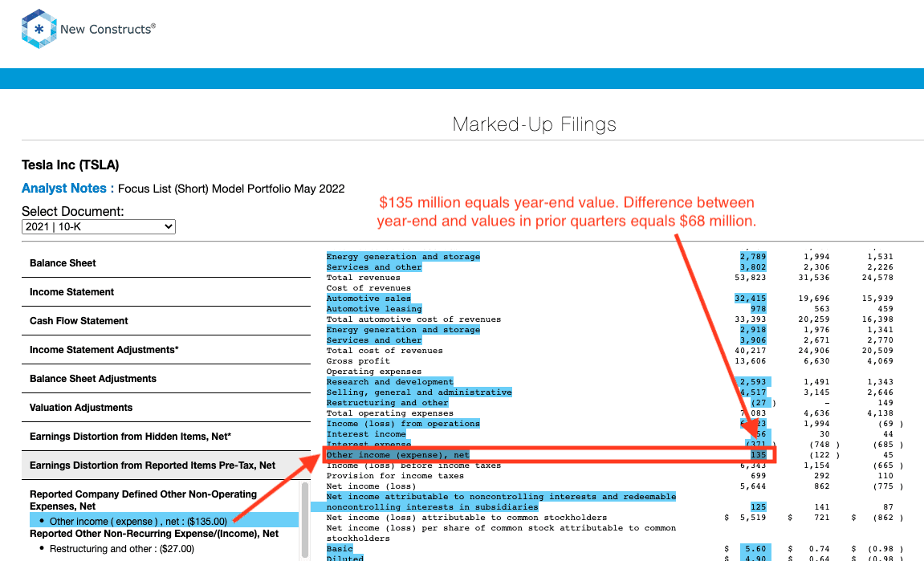Open the Valuation Adjustments section
This screenshot has height=561, width=924.
tap(81, 407)
